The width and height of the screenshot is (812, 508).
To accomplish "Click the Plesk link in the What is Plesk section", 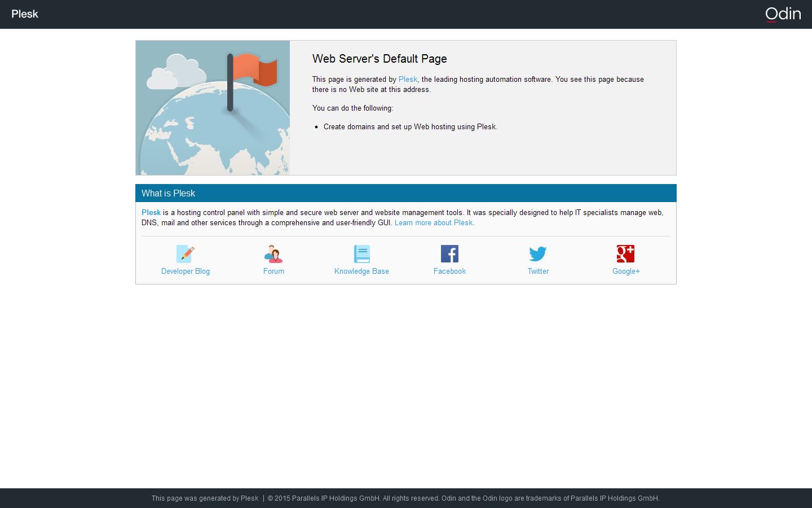I will pyautogui.click(x=151, y=213).
